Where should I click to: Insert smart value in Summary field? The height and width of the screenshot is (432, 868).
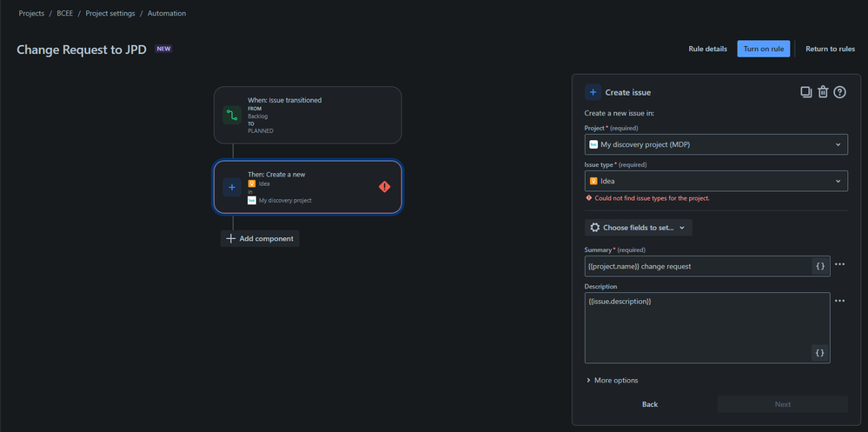pyautogui.click(x=820, y=266)
